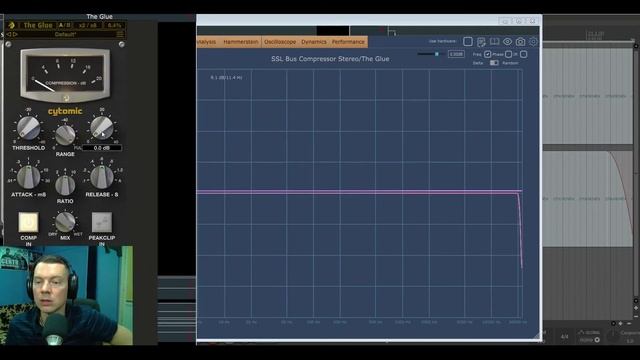Click the small adjustment screw under the compression meter
The height and width of the screenshot is (360, 640).
coord(66,98)
